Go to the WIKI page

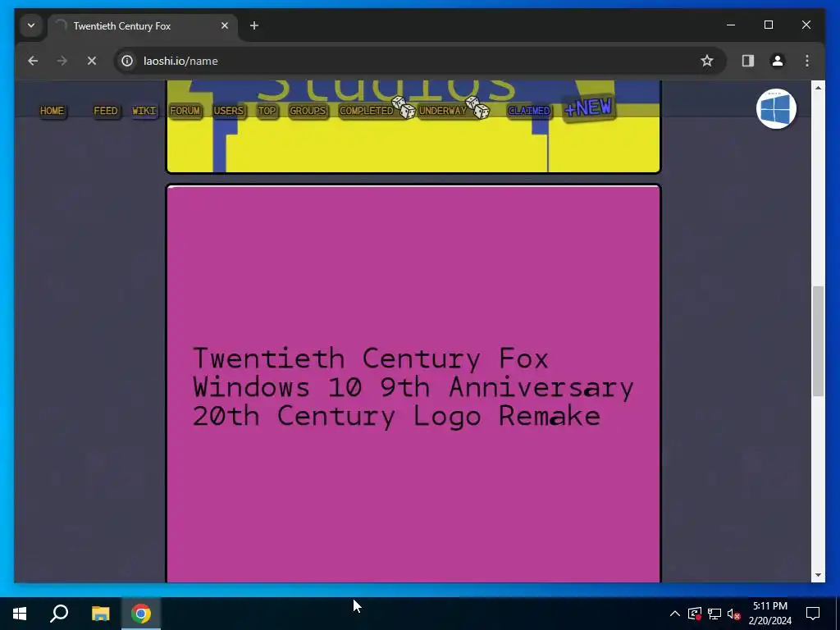[144, 111]
